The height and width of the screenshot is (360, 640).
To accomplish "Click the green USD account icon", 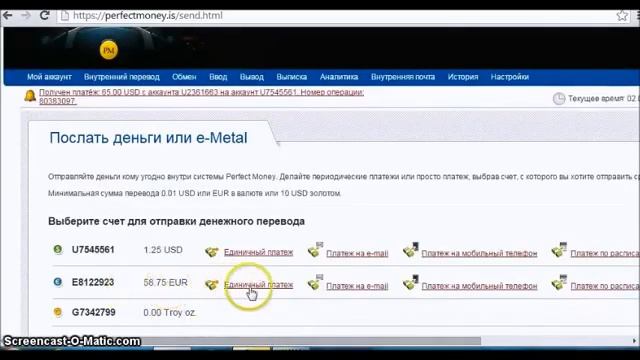I will (x=58, y=249).
